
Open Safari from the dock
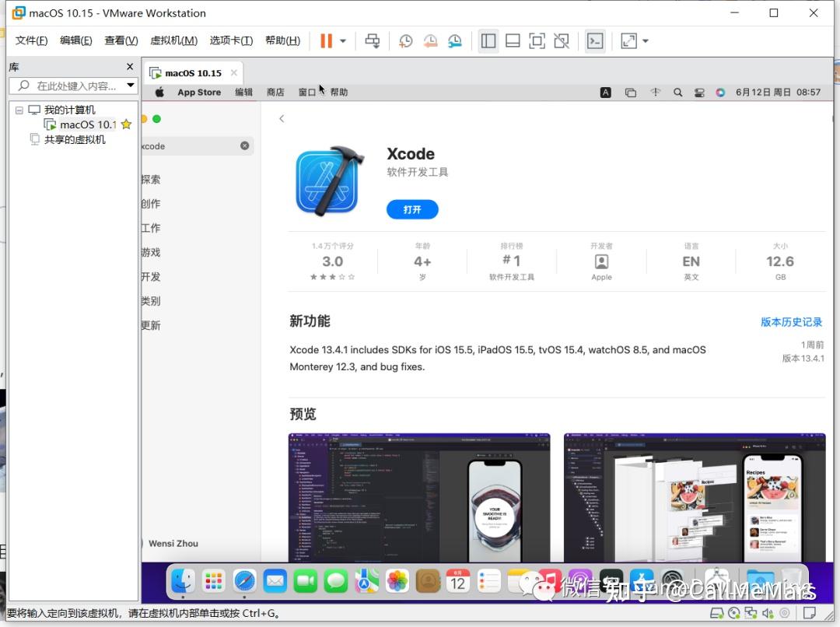(244, 581)
